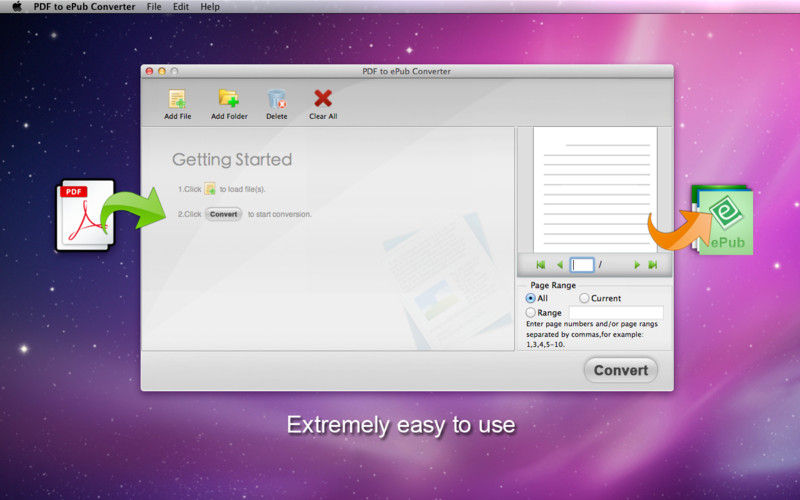Open the File menu
800x500 pixels.
pos(154,7)
